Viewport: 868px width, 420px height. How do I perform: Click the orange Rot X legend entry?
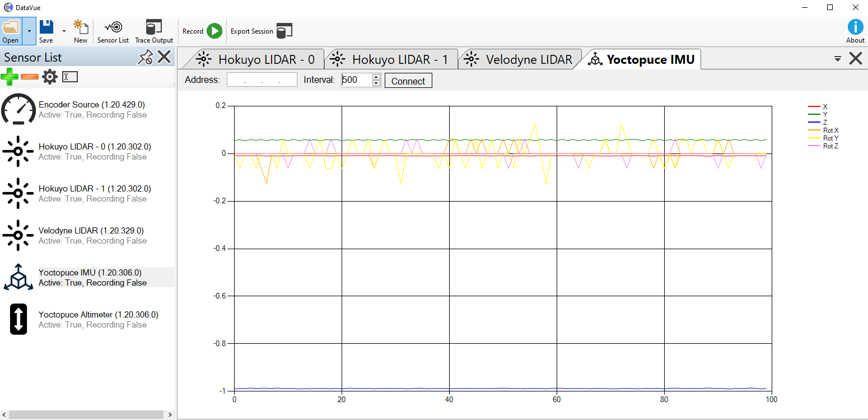823,130
